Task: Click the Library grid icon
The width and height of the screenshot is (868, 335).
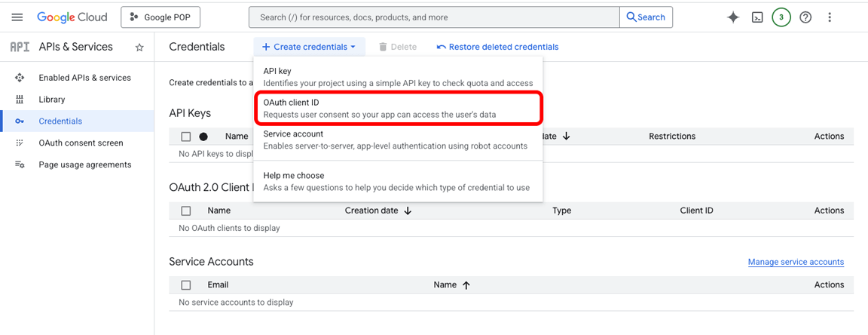Action: point(20,100)
